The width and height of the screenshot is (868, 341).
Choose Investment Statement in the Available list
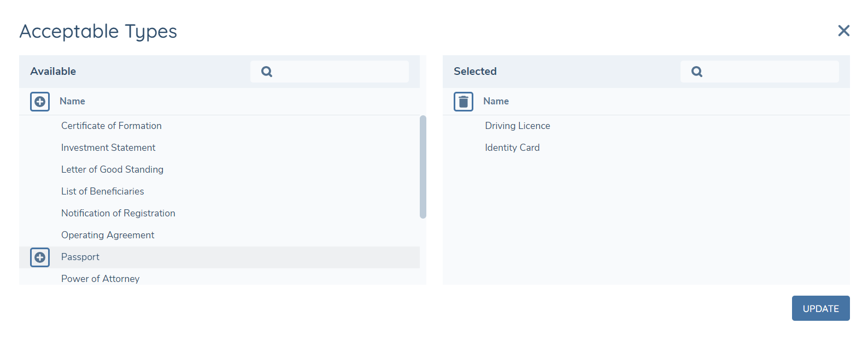pos(108,148)
